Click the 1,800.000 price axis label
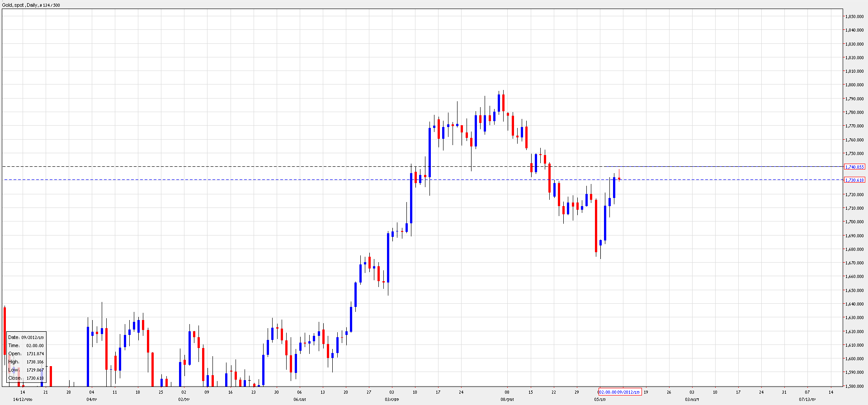Viewport: 868px width, 405px height. click(854, 85)
